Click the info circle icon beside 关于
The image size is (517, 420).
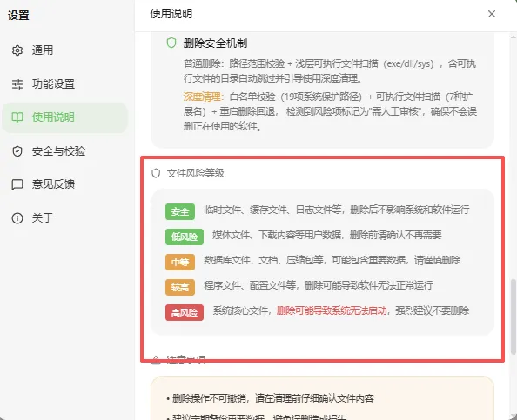point(17,218)
